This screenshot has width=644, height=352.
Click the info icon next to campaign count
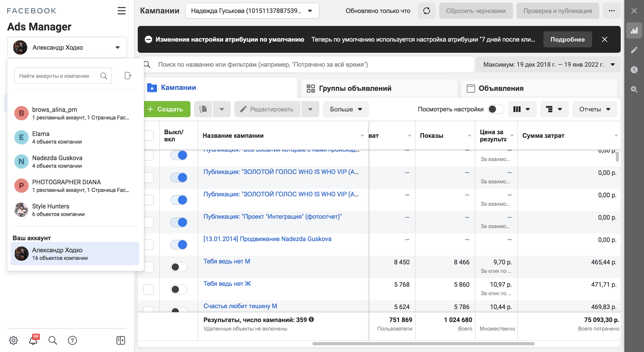coord(311,319)
